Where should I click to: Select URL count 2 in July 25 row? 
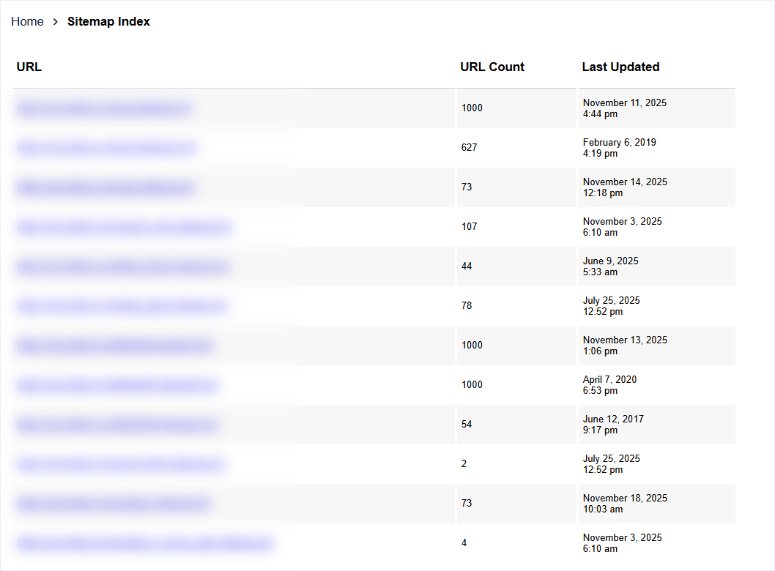(464, 464)
